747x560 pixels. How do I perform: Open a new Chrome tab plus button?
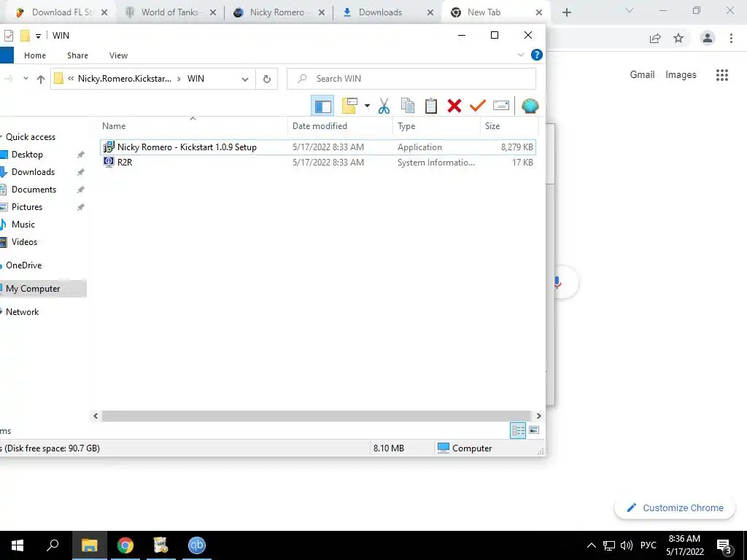pos(566,13)
